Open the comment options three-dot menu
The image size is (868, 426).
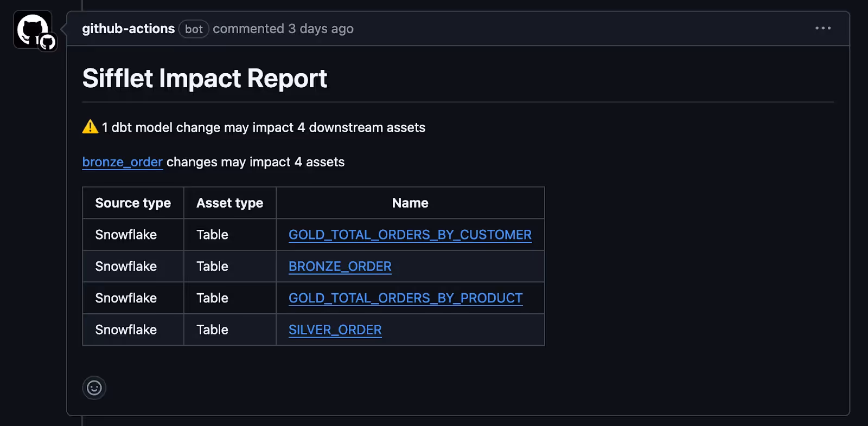823,28
